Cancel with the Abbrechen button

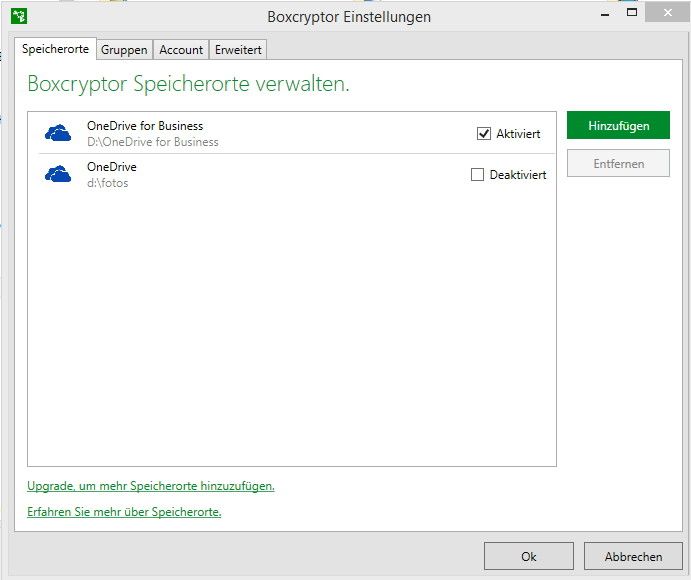633,557
